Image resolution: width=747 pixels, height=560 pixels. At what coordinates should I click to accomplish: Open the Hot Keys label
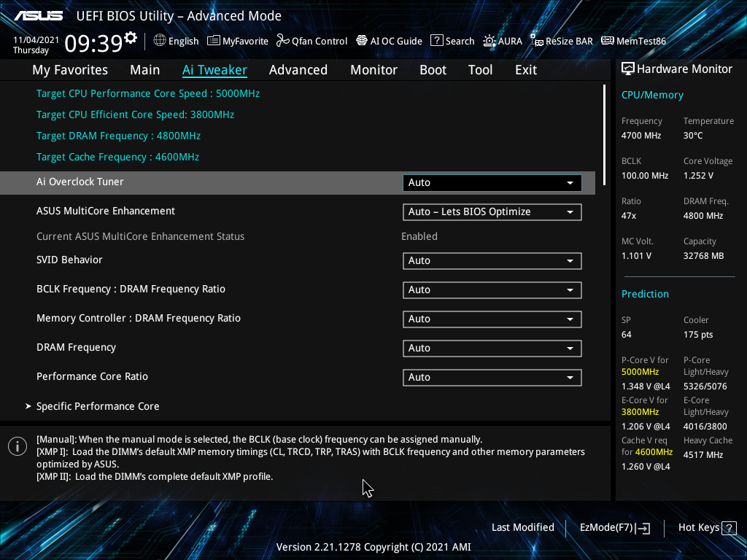[x=698, y=528]
